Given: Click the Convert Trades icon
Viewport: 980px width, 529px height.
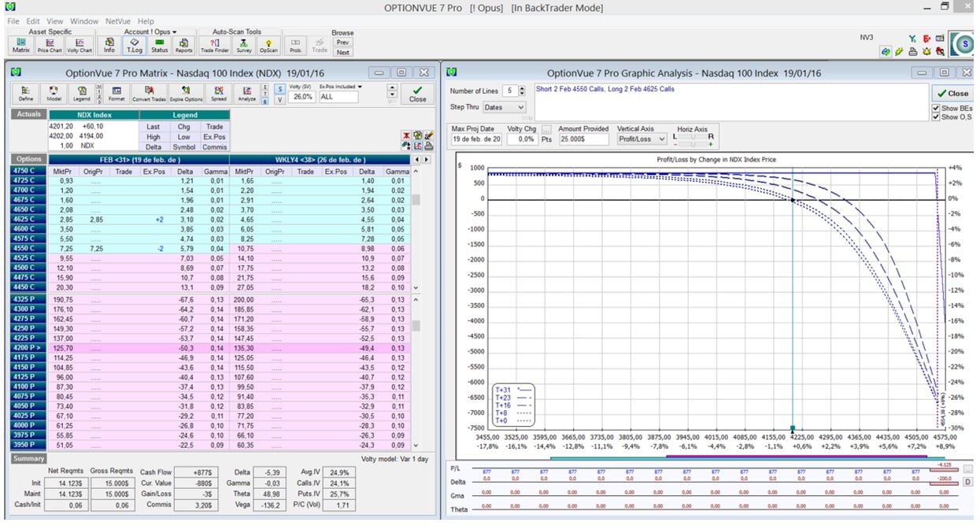Looking at the screenshot, I should point(149,94).
